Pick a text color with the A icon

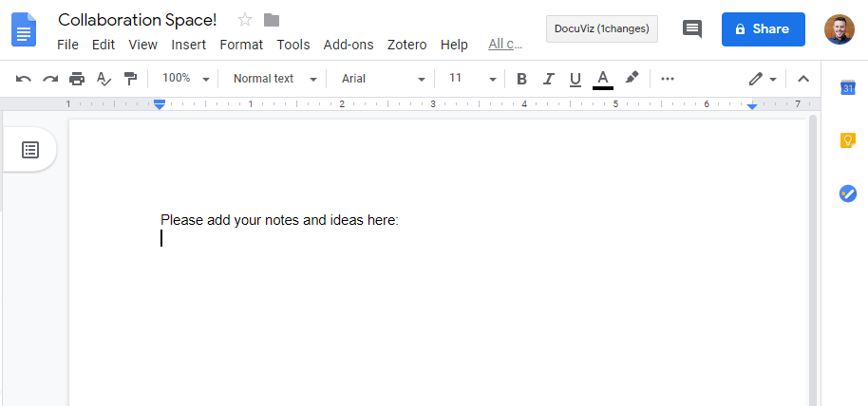(x=602, y=79)
